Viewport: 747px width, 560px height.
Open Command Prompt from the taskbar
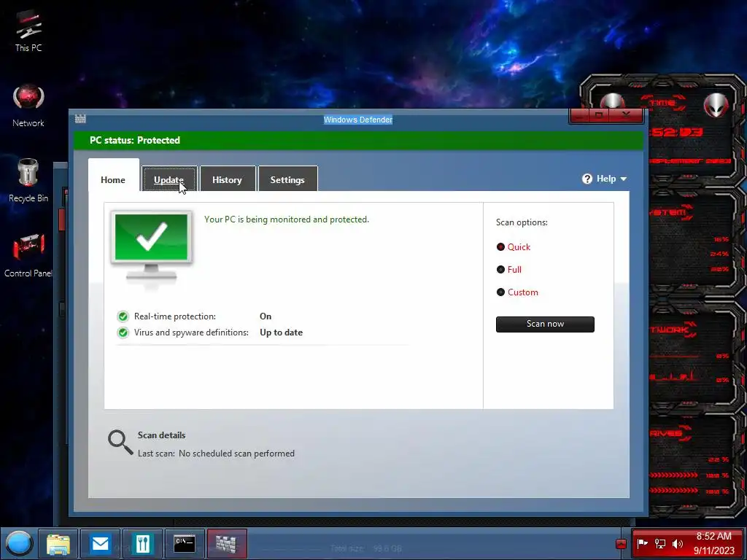point(185,543)
